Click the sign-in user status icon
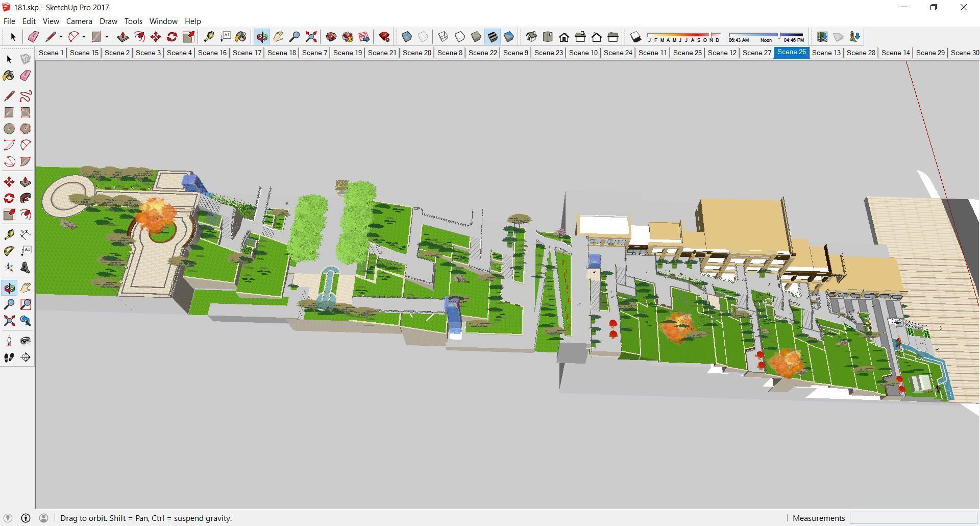The image size is (980, 526). [x=43, y=518]
